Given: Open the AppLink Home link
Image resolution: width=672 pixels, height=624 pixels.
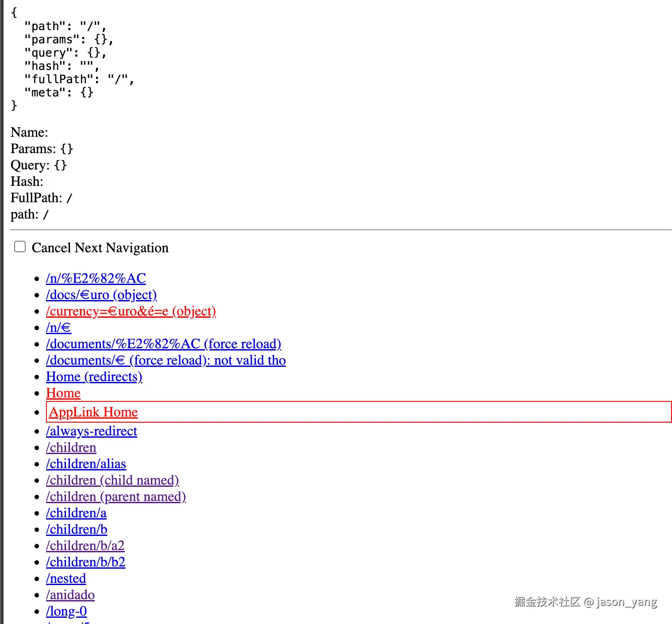Looking at the screenshot, I should (x=93, y=412).
